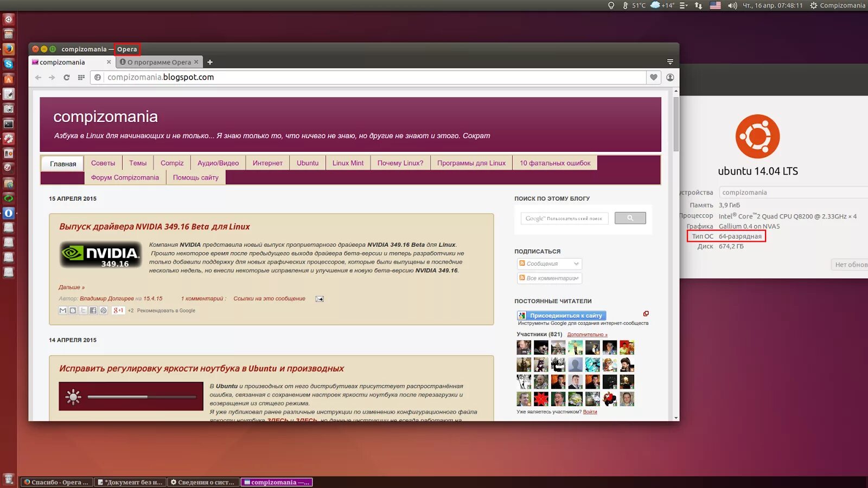This screenshot has height=488, width=868.
Task: Open the 'Ubuntu' menu item
Action: point(308,163)
